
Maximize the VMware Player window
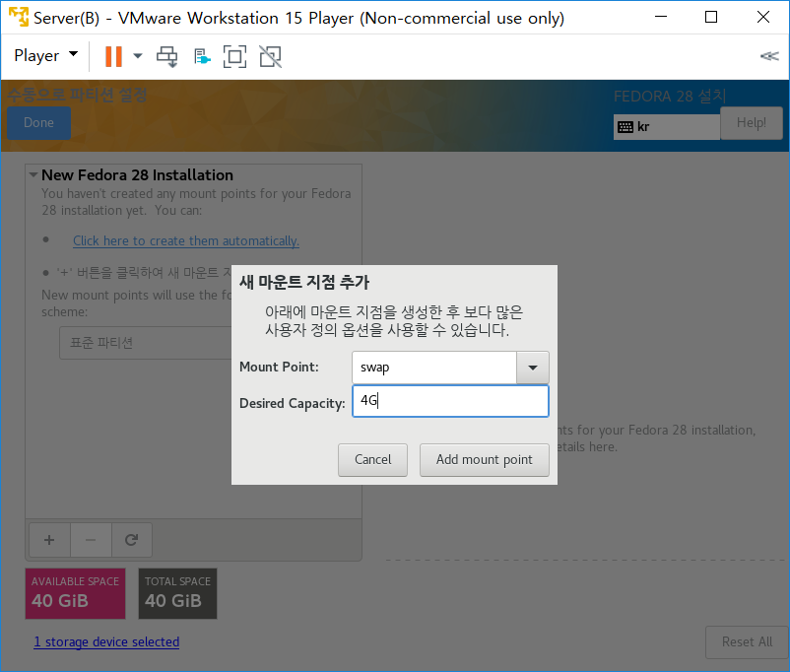click(x=711, y=17)
